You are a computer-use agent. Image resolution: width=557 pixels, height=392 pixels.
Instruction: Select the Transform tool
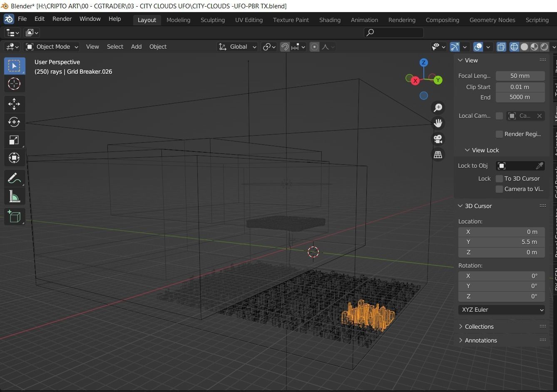pos(14,158)
